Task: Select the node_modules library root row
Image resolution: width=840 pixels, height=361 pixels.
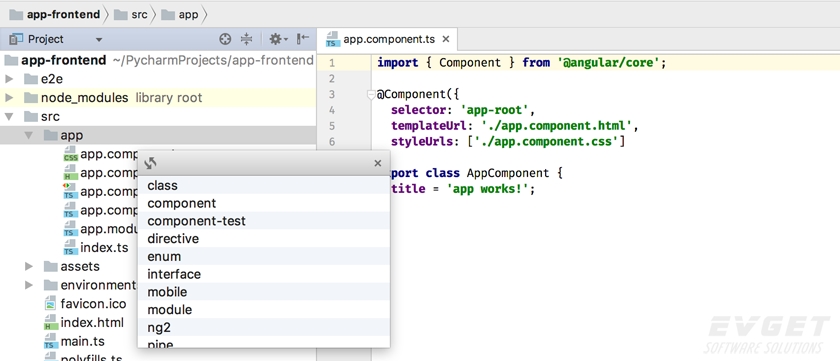Action: tap(158, 98)
